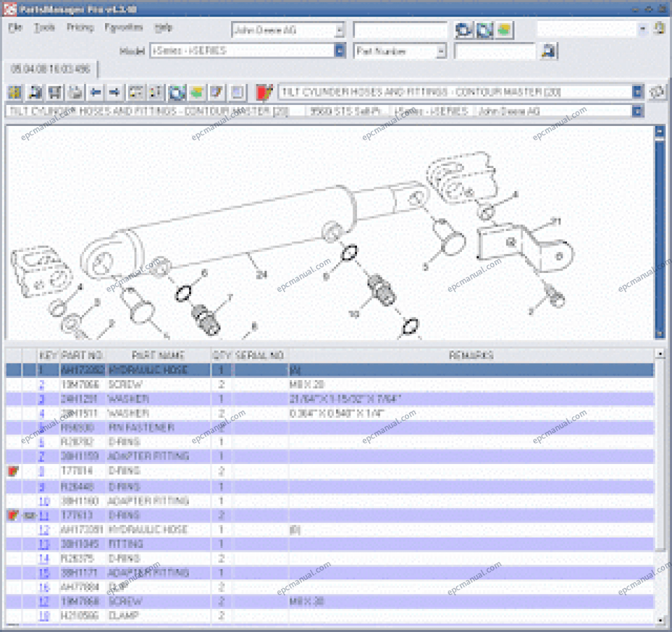This screenshot has height=632, width=672.
Task: Expand the Tilt Cylinder Hoses figure title dropdown
Action: point(637,92)
